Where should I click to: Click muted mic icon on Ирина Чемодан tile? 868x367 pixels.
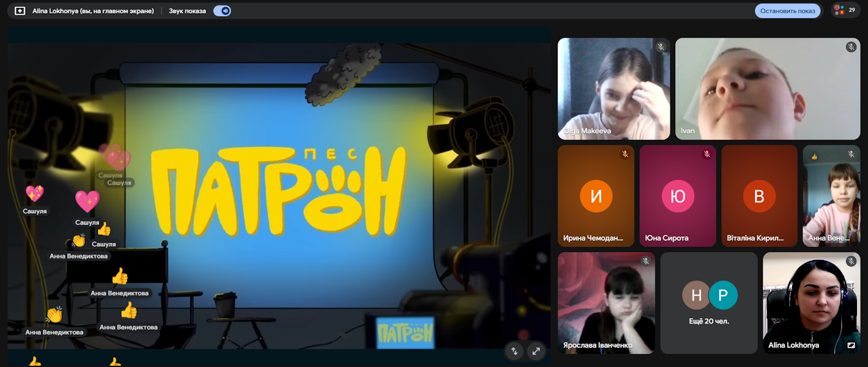click(x=625, y=154)
